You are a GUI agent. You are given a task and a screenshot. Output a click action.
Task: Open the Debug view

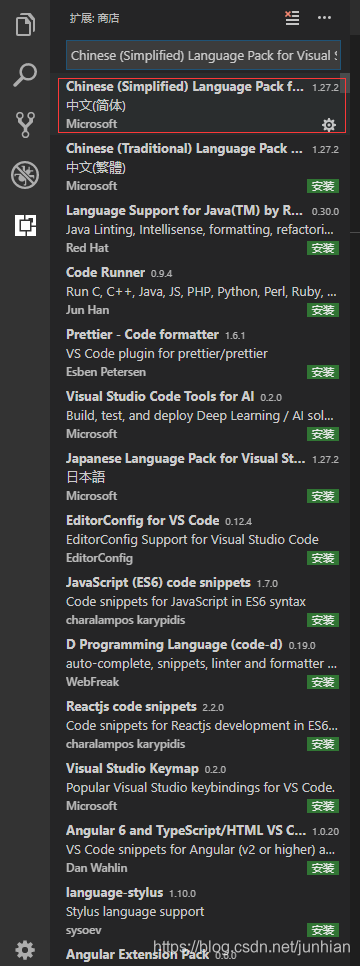(25, 176)
